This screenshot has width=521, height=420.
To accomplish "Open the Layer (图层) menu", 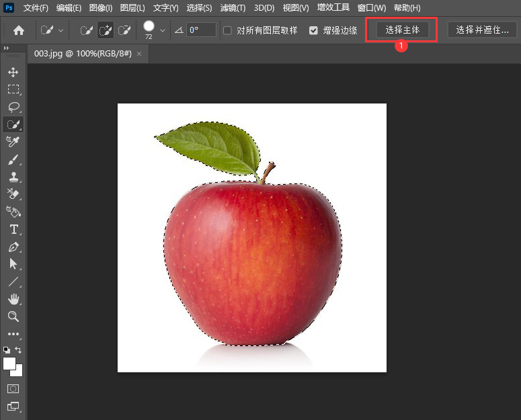I will pos(132,7).
